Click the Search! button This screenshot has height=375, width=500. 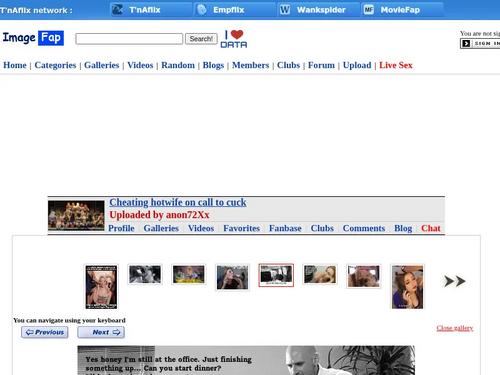pyautogui.click(x=201, y=39)
